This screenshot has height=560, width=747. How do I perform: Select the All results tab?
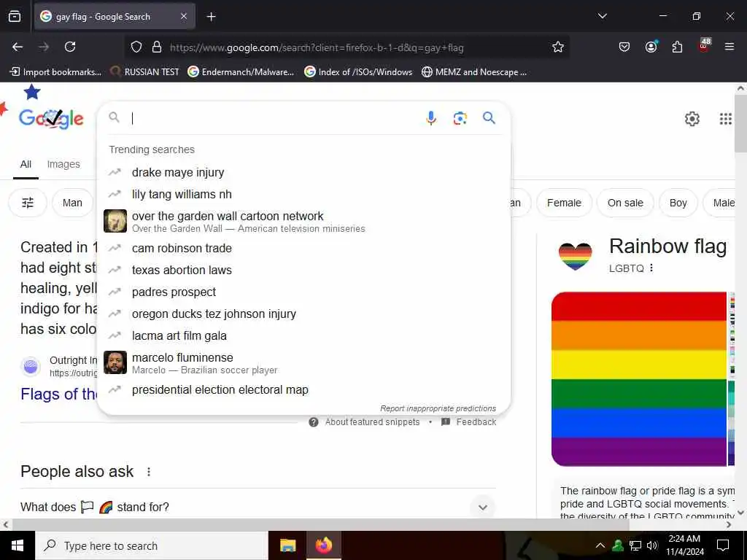pos(26,164)
